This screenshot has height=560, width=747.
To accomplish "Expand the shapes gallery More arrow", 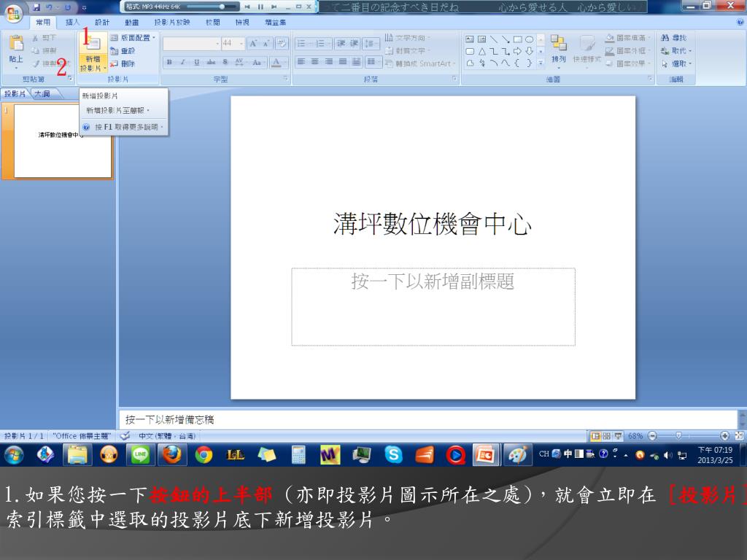I will click(x=541, y=63).
